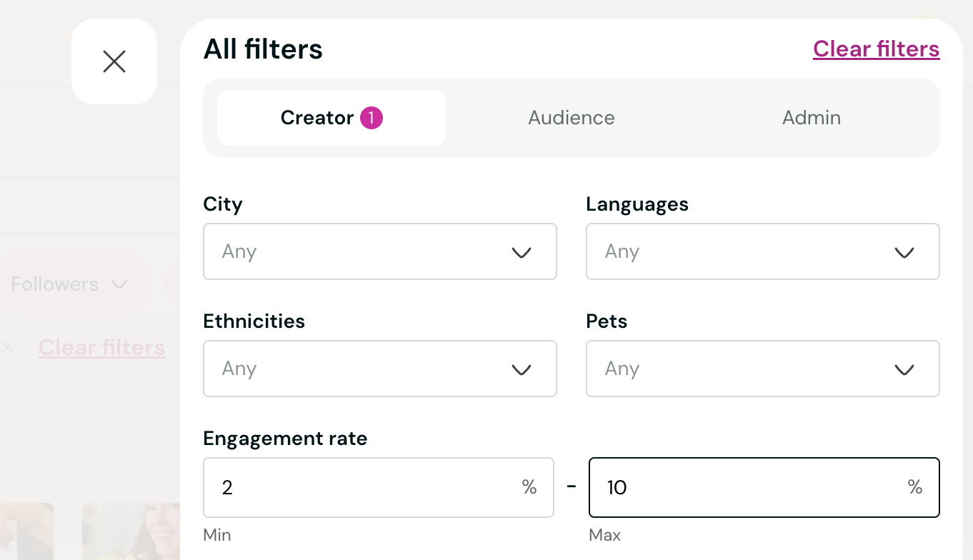
Task: Switch to the Creator tab
Action: tap(331, 118)
